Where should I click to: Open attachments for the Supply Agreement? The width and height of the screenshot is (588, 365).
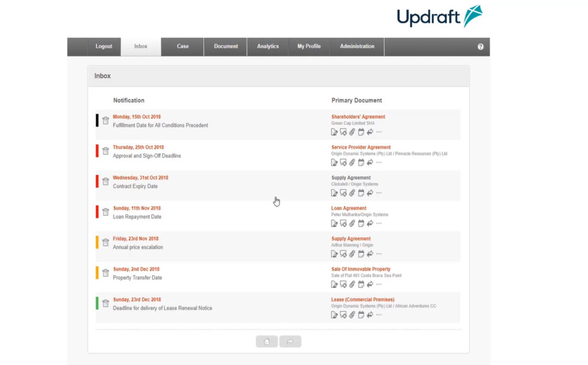tap(352, 193)
